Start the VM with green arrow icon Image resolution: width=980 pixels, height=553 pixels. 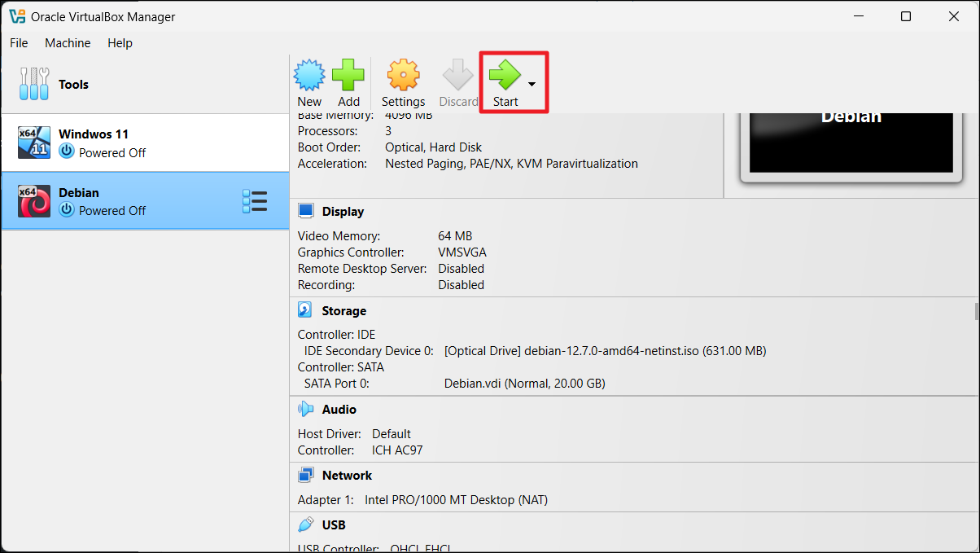505,76
